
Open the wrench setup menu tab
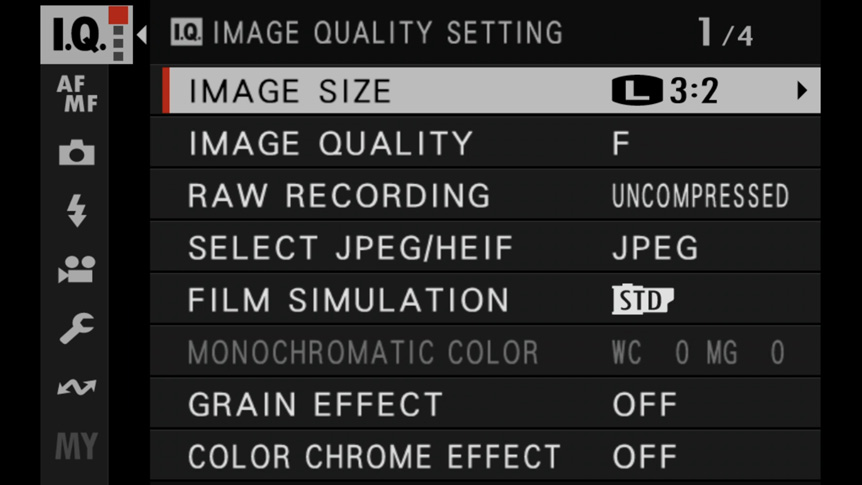coord(76,328)
